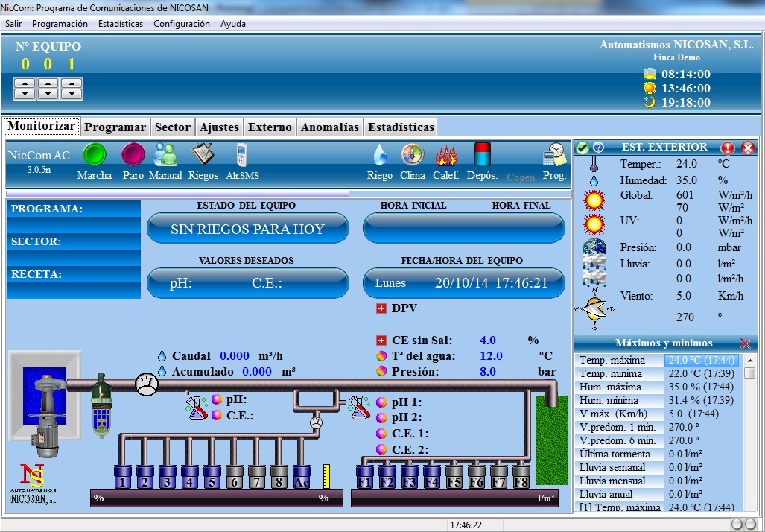Screen dimensions: 765x532
Task: Click the main pipe pressure gauge
Action: point(146,384)
